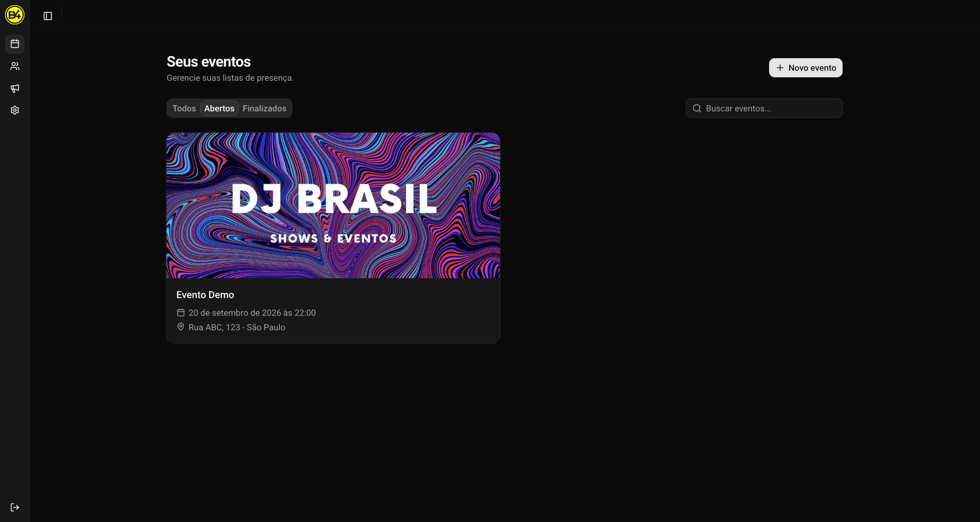Click the date 20 de setembro de 2026
980x522 pixels.
(x=252, y=313)
